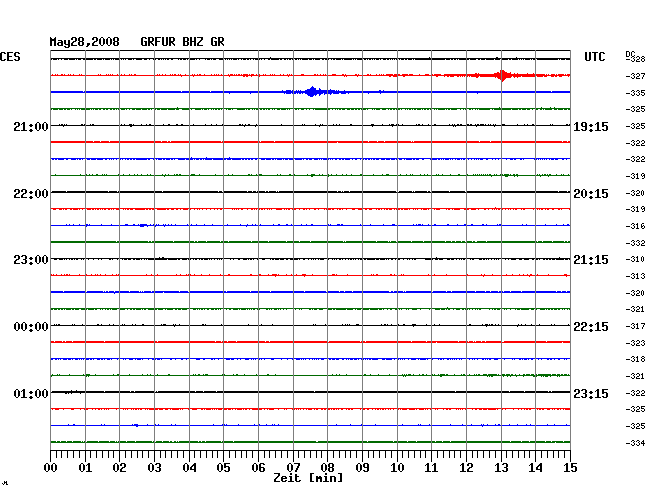Click minute 15 on the time axis
650x494 pixels.
pos(570,468)
